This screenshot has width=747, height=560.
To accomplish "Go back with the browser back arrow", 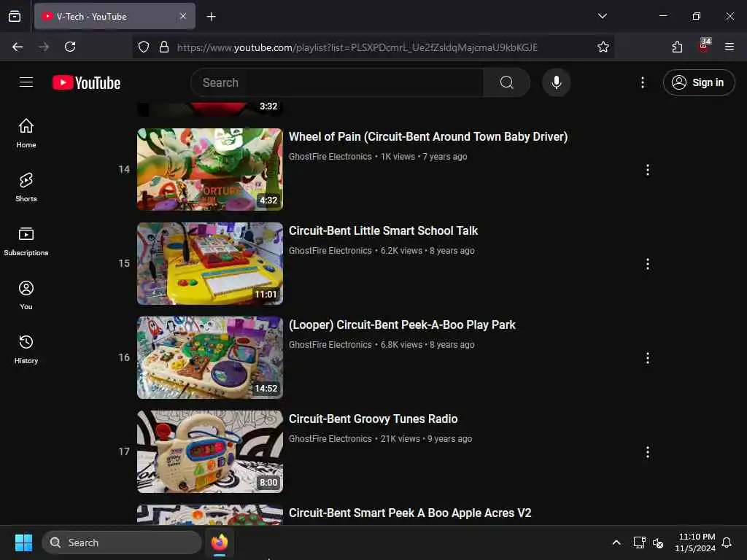I will click(x=18, y=47).
